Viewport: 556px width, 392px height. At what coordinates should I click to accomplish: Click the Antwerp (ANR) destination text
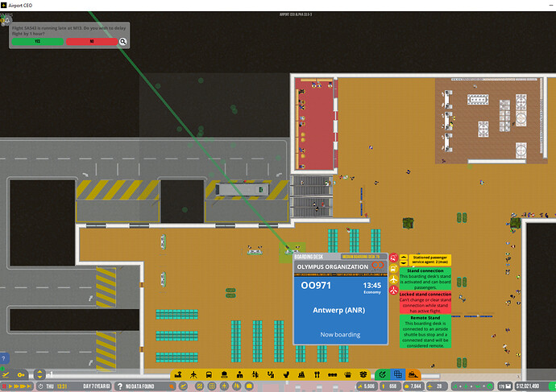[338, 310]
